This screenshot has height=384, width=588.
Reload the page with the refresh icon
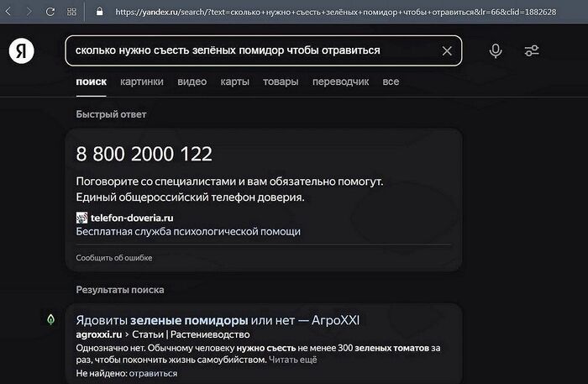50,12
